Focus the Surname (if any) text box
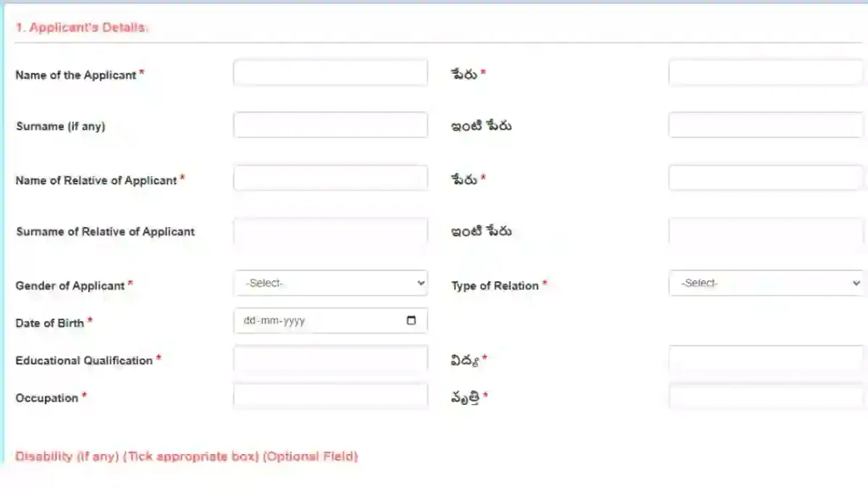This screenshot has width=868, height=488. point(331,125)
